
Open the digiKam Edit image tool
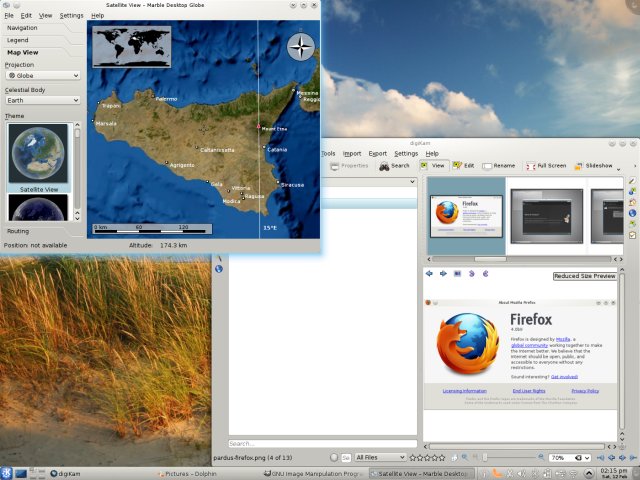coord(462,166)
